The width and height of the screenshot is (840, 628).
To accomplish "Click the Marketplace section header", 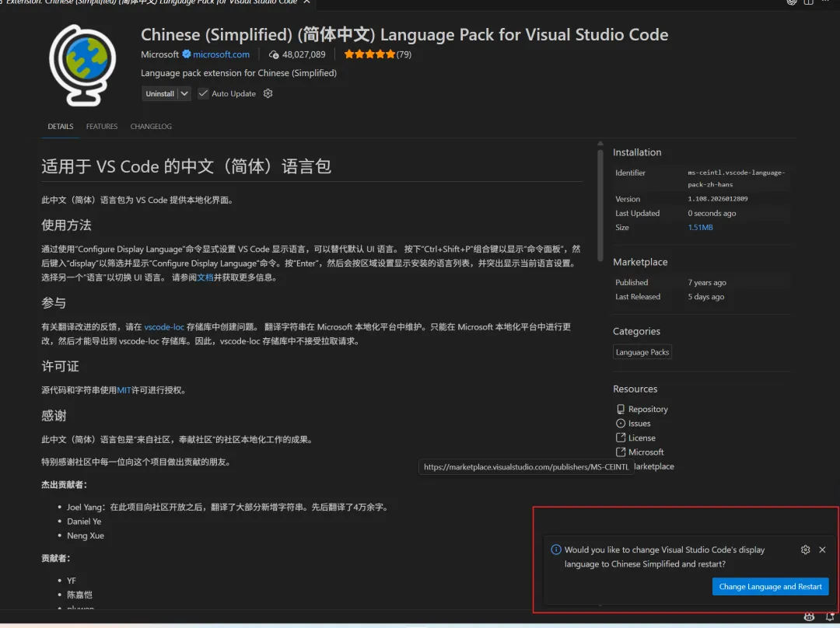I will (640, 263).
